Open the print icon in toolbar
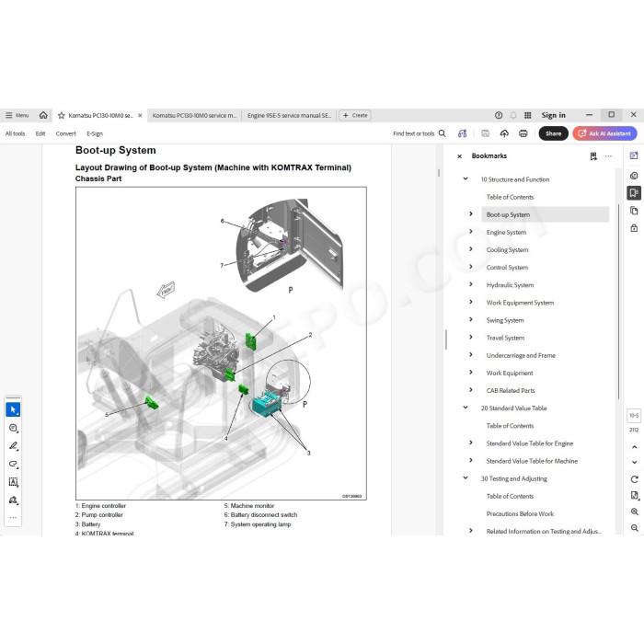644x644 pixels. [523, 133]
